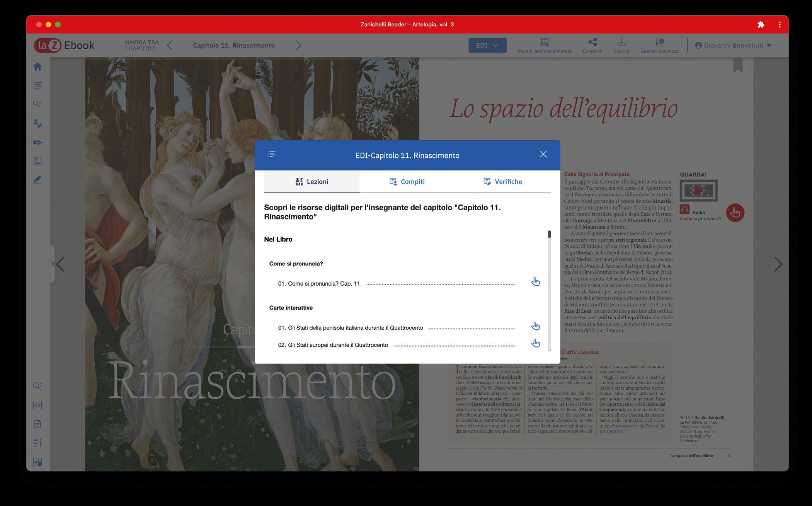Click the search-in-text sidebar icon
Screen dimensions: 812x506
click(x=37, y=104)
